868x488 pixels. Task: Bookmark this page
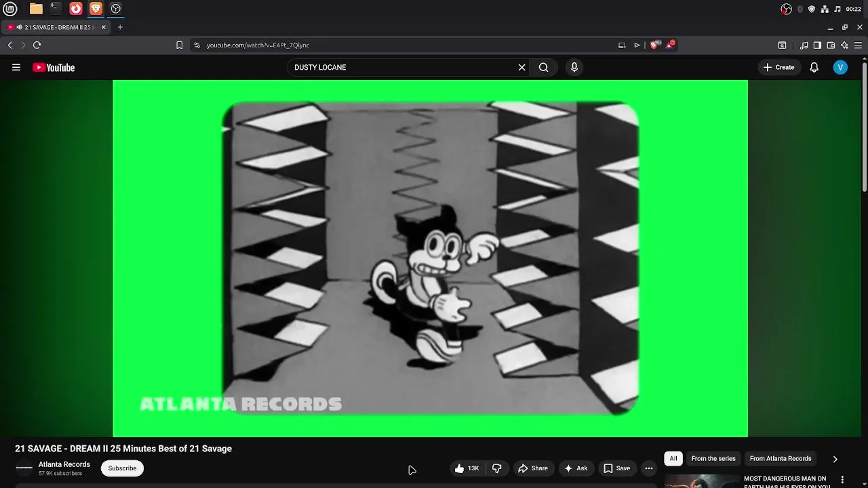pyautogui.click(x=179, y=45)
